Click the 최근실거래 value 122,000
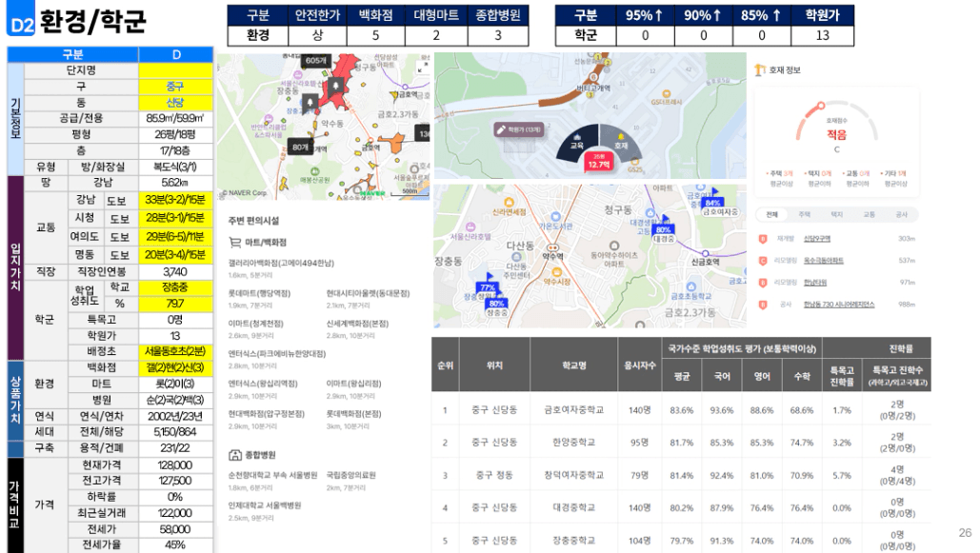Image resolution: width=980 pixels, height=553 pixels. [175, 513]
